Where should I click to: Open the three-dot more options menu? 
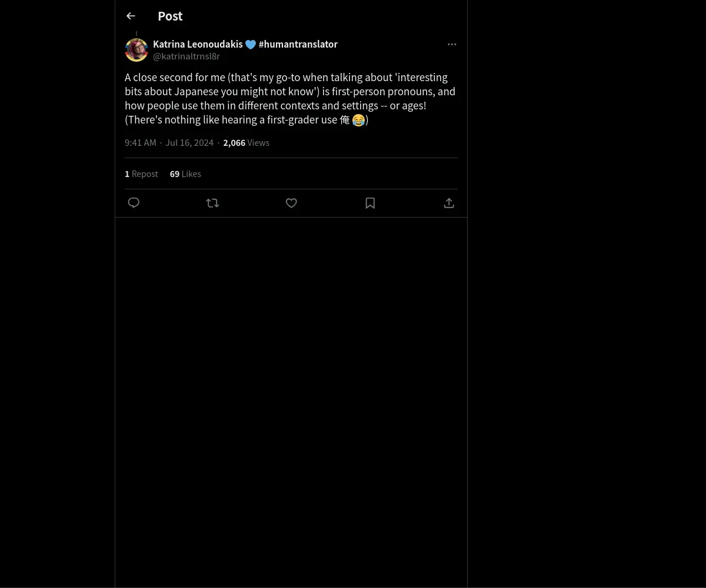pos(452,44)
